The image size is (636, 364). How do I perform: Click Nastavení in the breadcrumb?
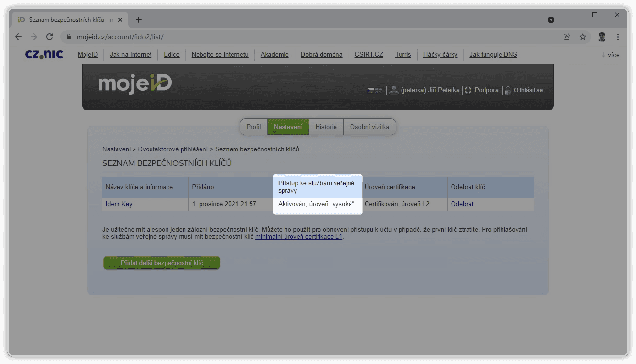point(117,149)
